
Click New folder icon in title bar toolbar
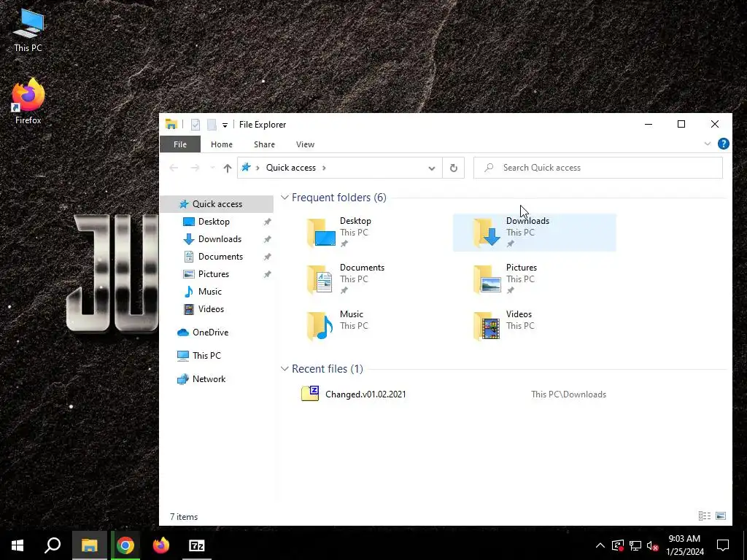[212, 125]
